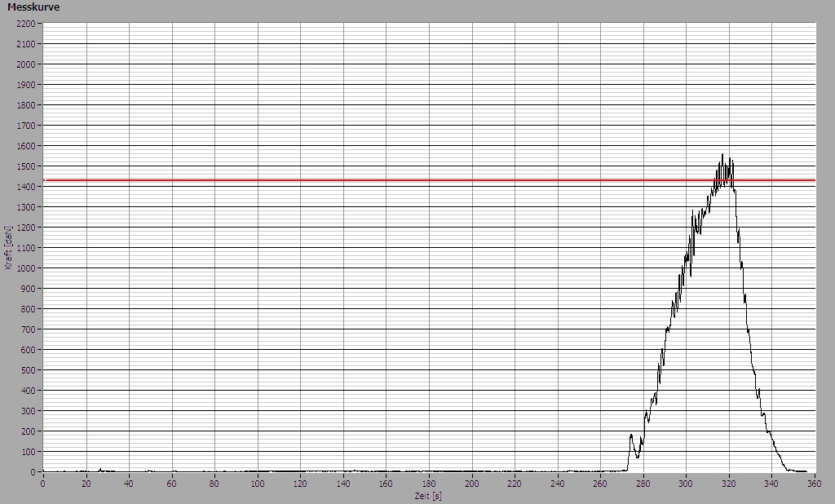Click the 2000 tick label on force axis

[25, 64]
